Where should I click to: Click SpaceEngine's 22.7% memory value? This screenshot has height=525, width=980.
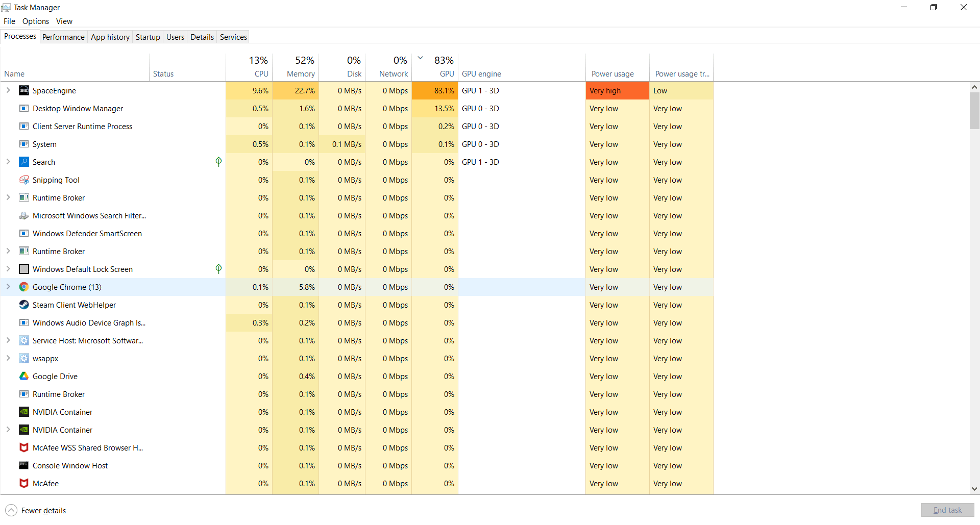point(296,90)
